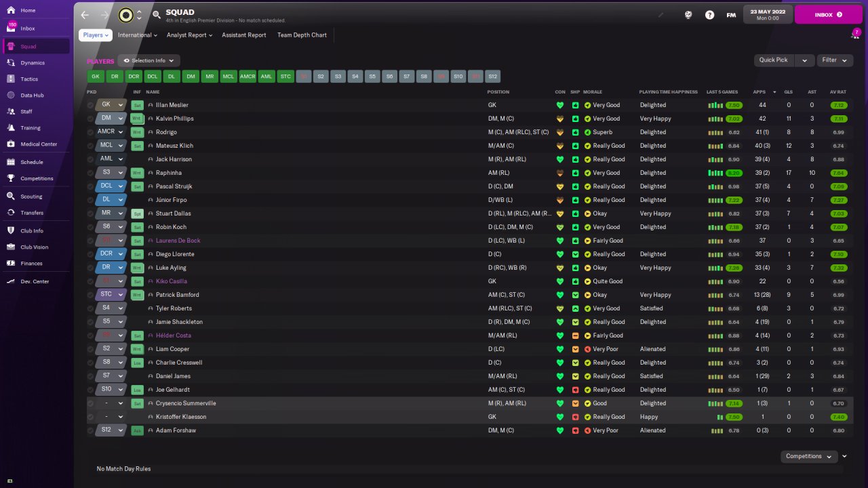Select the Squad item in sidebar
This screenshot has width=868, height=488.
click(x=37, y=46)
